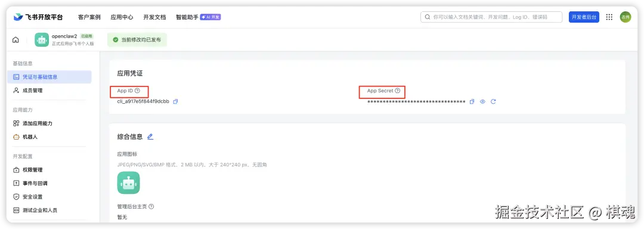
Task: Click the App Secret help question icon
Action: point(397,91)
